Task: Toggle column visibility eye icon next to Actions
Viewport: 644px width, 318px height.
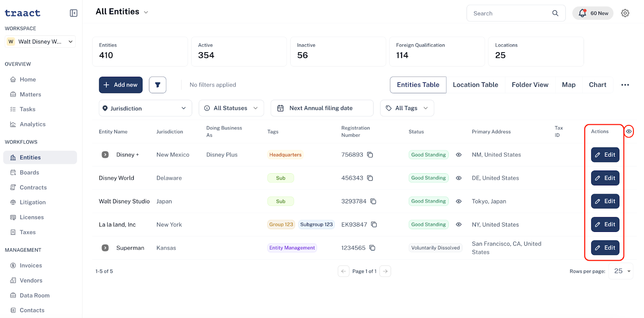Action: tap(629, 131)
